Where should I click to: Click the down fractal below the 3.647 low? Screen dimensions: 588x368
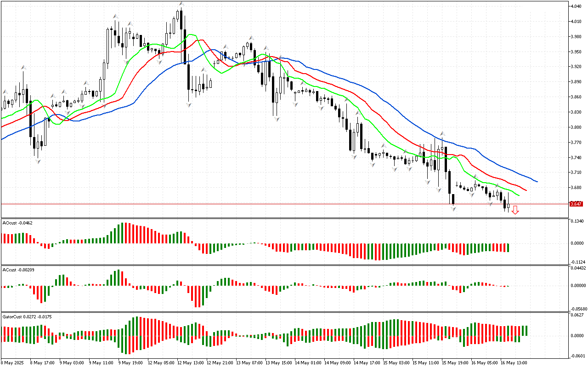[454, 209]
